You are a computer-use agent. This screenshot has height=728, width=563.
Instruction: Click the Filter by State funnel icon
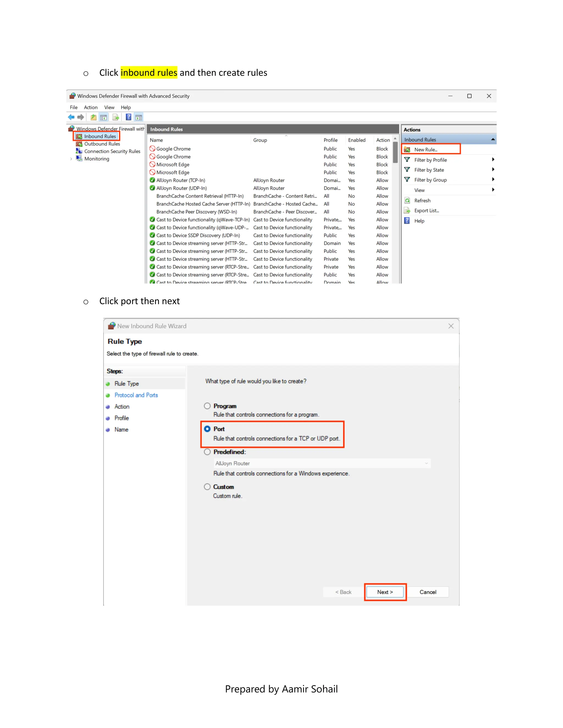pyautogui.click(x=407, y=170)
